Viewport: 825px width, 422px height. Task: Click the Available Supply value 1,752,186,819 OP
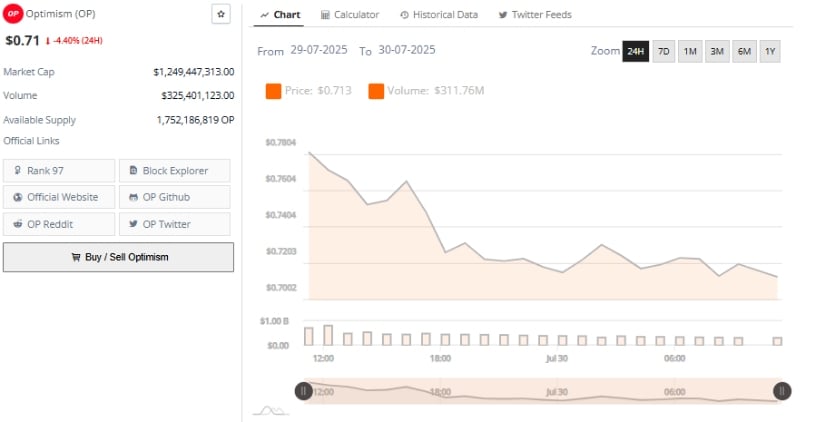tap(195, 120)
